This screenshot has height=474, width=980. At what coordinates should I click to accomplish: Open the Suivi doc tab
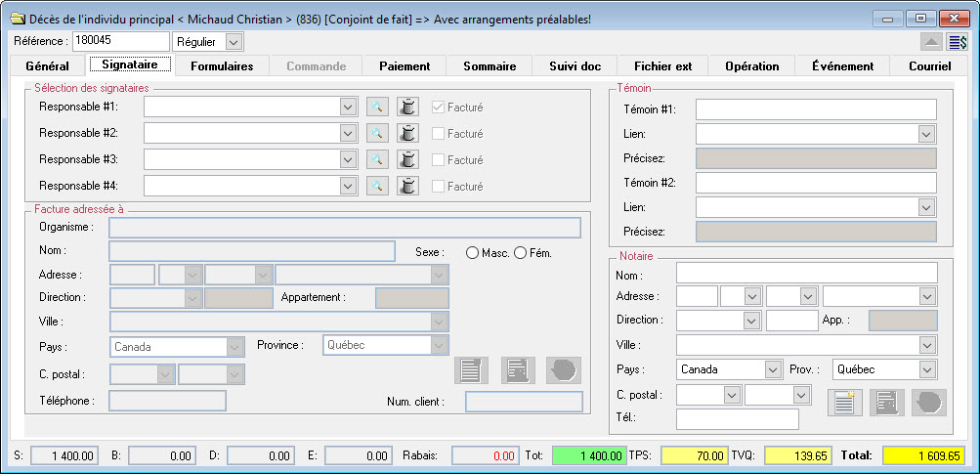tap(575, 65)
